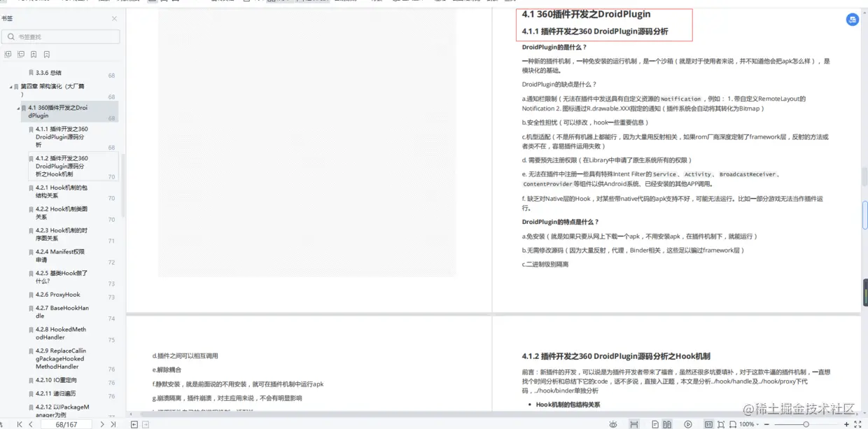Click the zoom out minus button
868x429 pixels.
766,424
